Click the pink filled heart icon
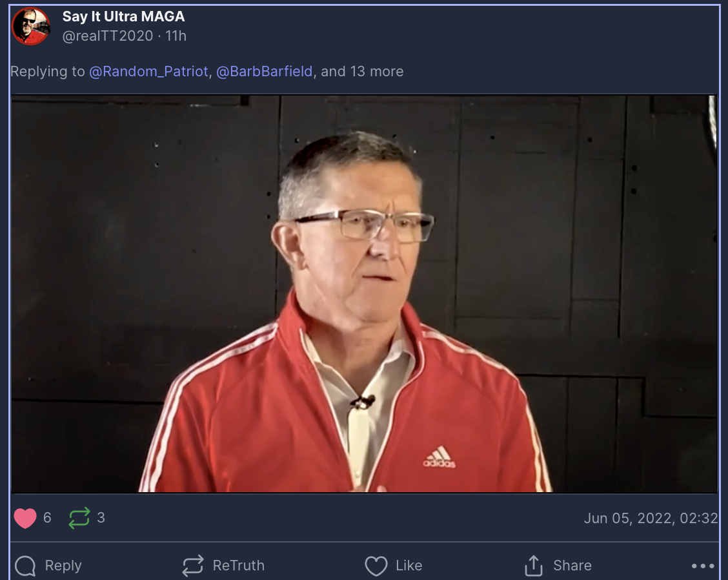 pos(25,518)
